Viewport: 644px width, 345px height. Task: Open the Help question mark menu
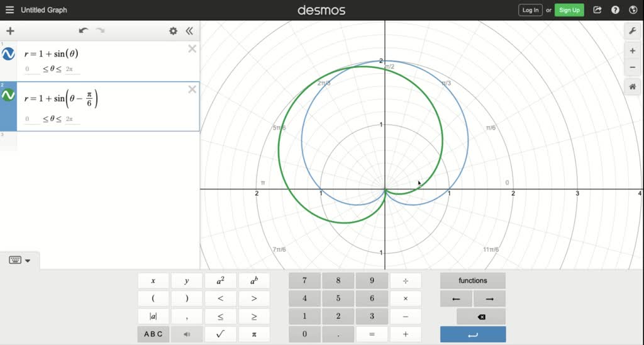[x=615, y=10]
